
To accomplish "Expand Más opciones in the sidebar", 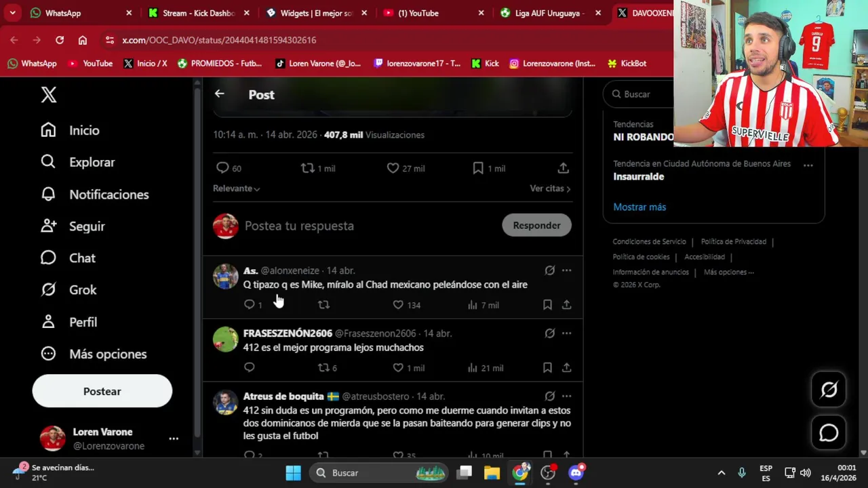I will (94, 354).
